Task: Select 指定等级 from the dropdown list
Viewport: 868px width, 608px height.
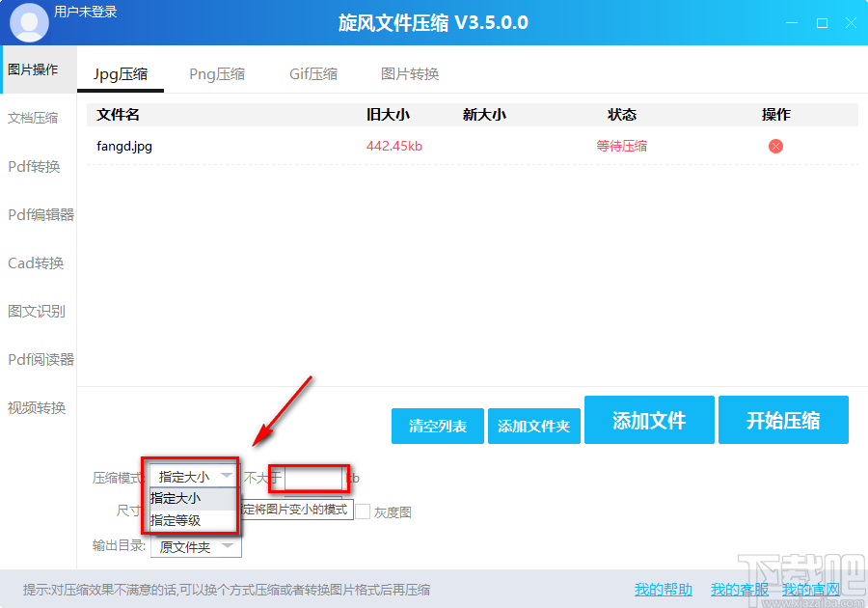Action: 176,520
